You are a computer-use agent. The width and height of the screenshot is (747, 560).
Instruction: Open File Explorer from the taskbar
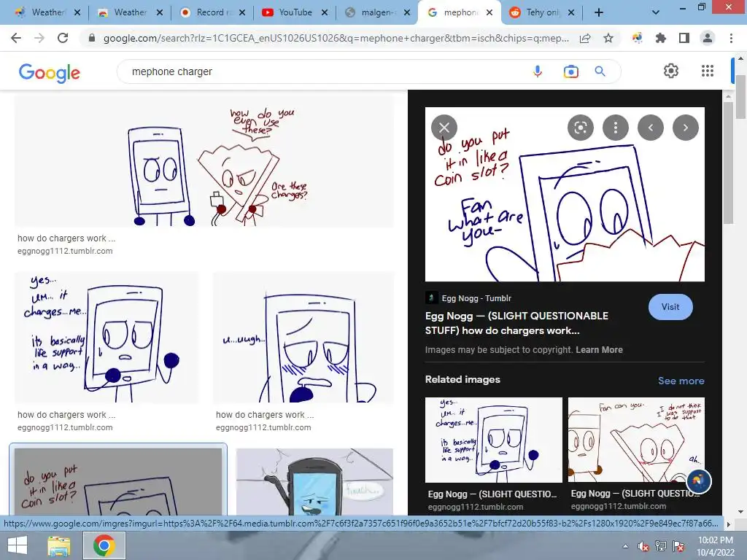58,545
